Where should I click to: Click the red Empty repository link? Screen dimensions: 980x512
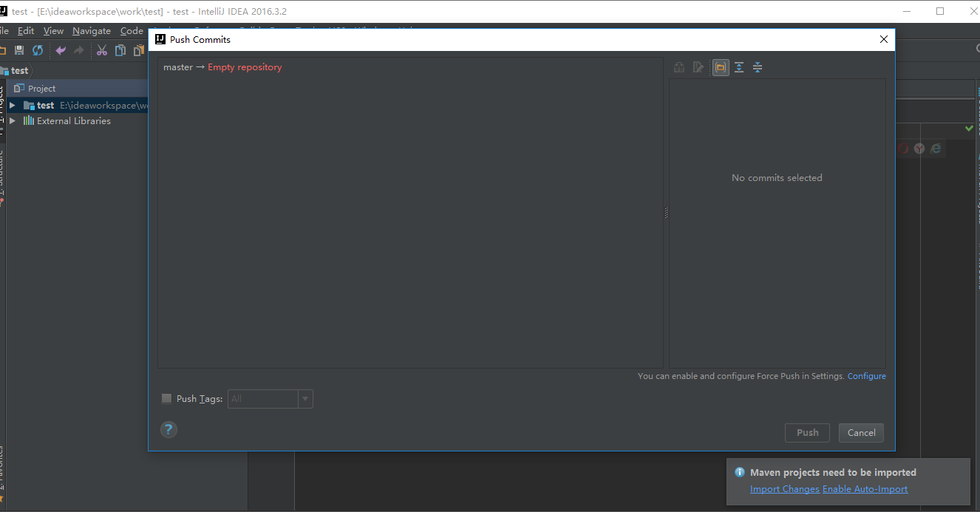(245, 67)
